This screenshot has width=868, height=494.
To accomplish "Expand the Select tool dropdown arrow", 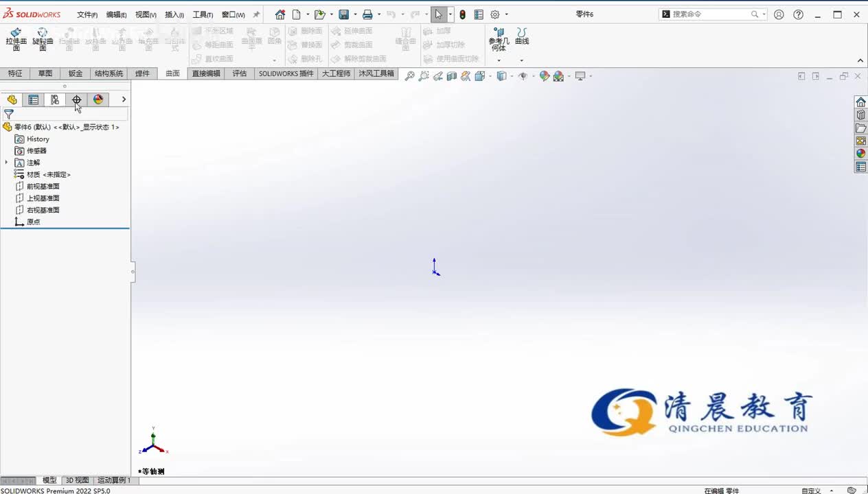I will click(x=450, y=14).
